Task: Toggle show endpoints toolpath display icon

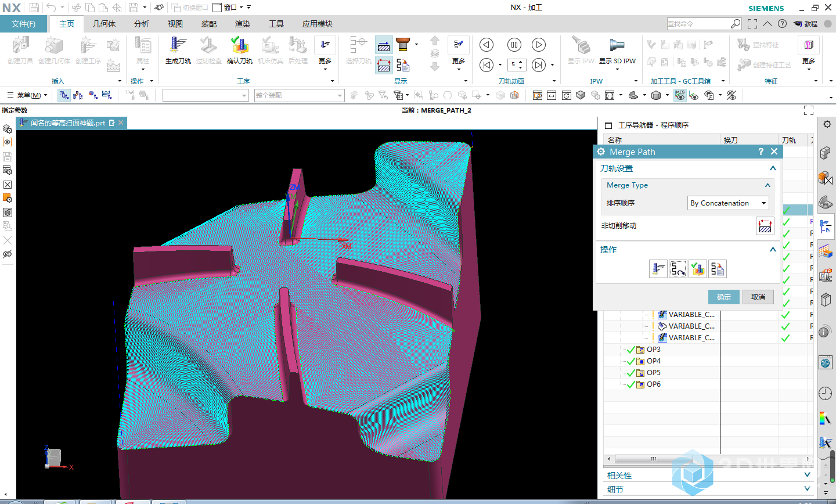Action: click(384, 65)
